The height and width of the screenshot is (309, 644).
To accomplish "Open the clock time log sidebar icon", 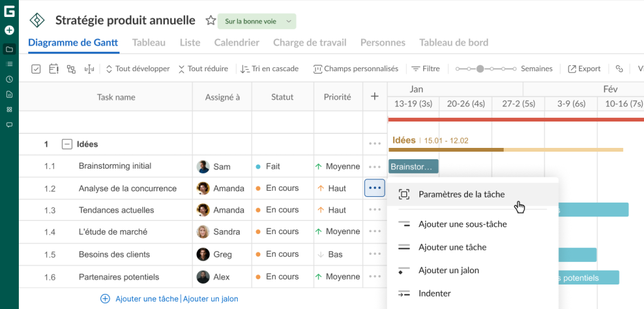I will 9,79.
